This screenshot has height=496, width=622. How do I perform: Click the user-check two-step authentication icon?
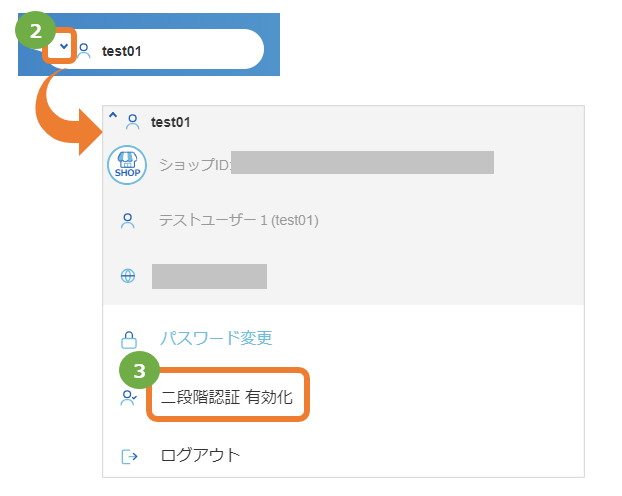click(x=129, y=398)
